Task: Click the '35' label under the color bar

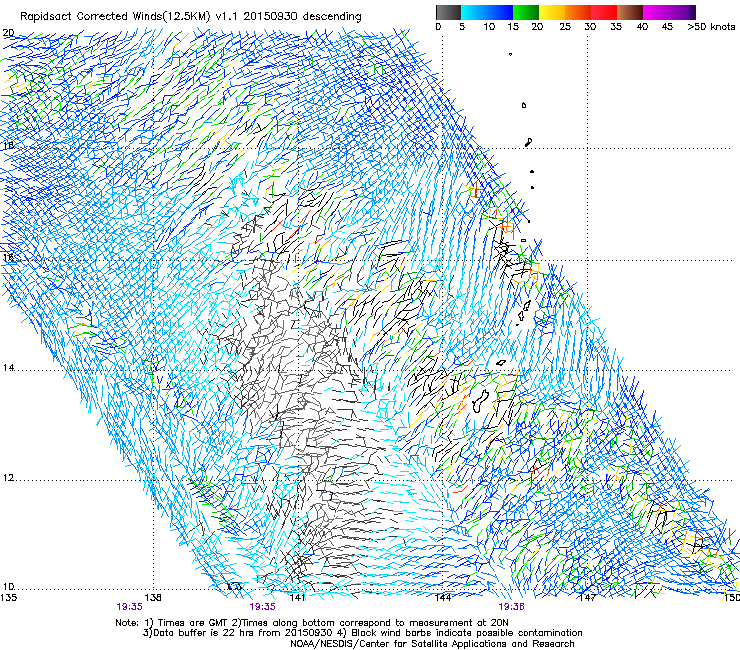Action: pos(616,27)
